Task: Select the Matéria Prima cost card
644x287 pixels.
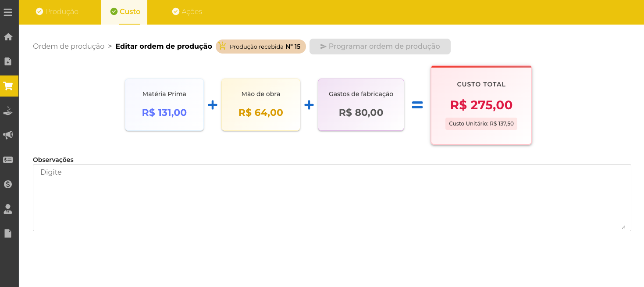Action: [x=164, y=105]
